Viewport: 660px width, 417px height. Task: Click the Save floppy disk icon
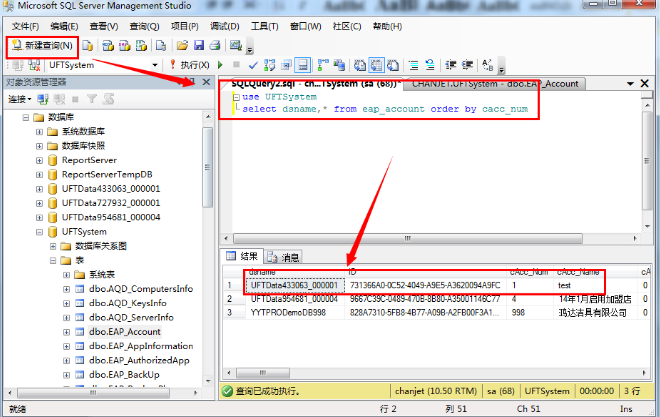coord(199,45)
